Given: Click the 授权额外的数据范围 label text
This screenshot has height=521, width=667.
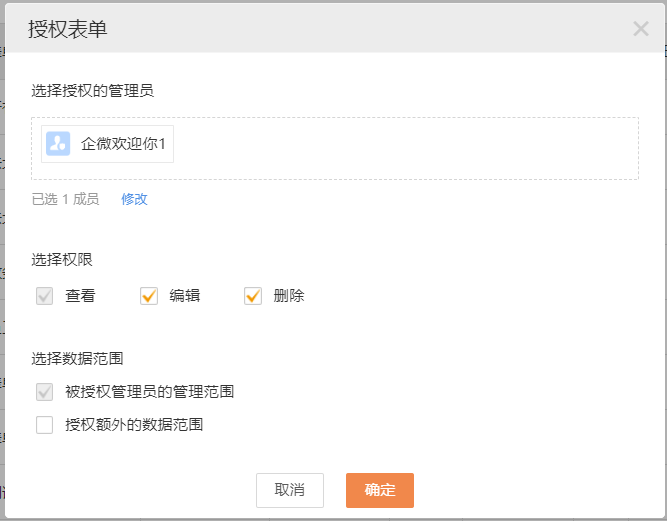Looking at the screenshot, I should tap(134, 425).
